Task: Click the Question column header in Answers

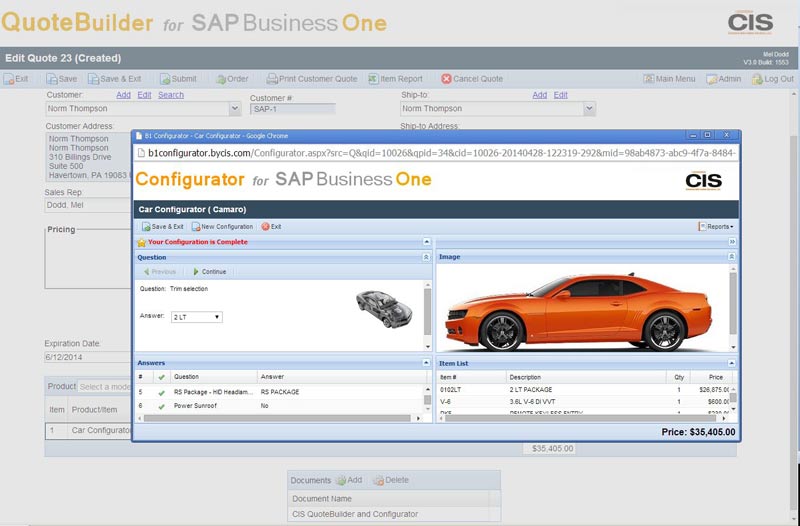Action: (214, 377)
